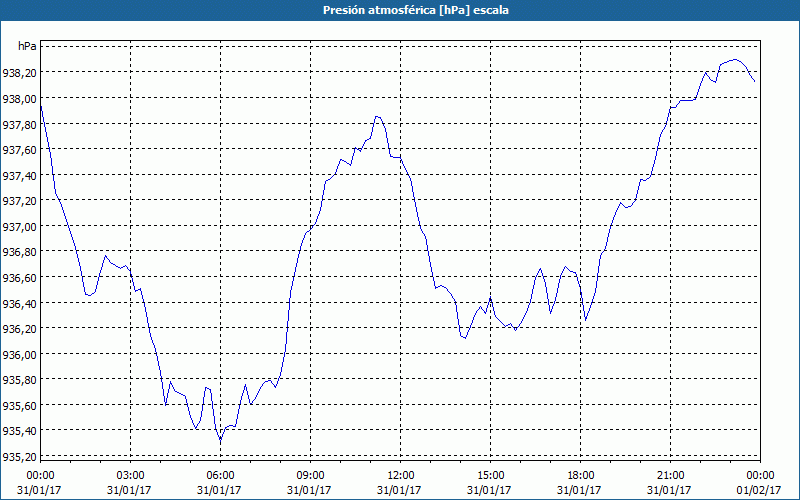Click the 937,80 y-axis value
The height and width of the screenshot is (500, 800).
point(19,124)
